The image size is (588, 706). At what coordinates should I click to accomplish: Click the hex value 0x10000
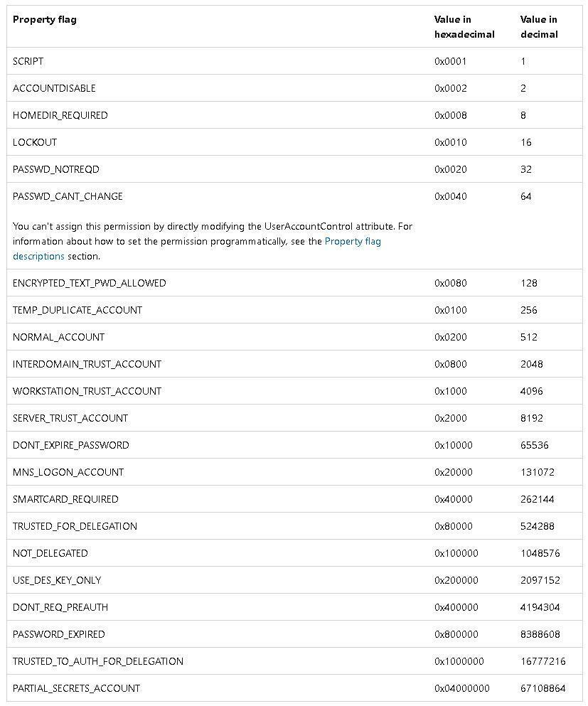(453, 445)
